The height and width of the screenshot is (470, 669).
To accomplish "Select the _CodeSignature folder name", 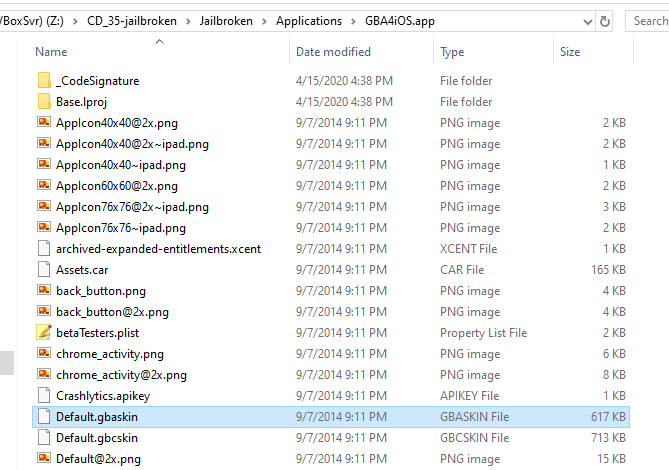I will coord(98,81).
